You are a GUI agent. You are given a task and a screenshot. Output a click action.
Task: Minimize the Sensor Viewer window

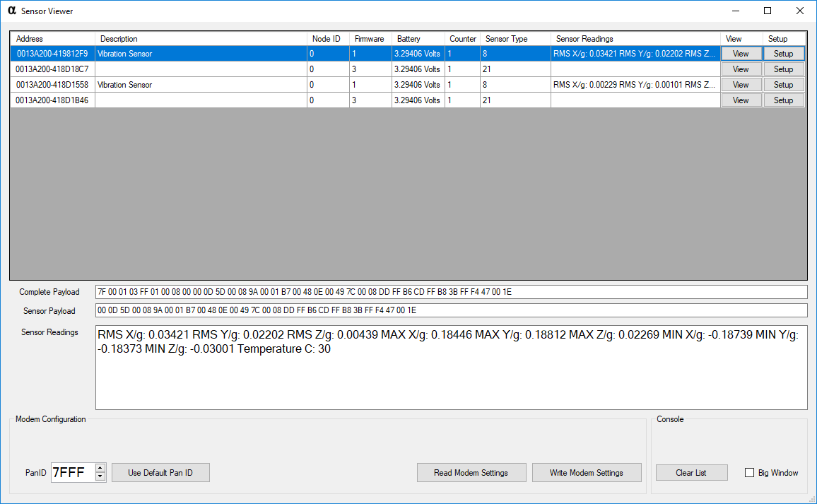click(736, 11)
